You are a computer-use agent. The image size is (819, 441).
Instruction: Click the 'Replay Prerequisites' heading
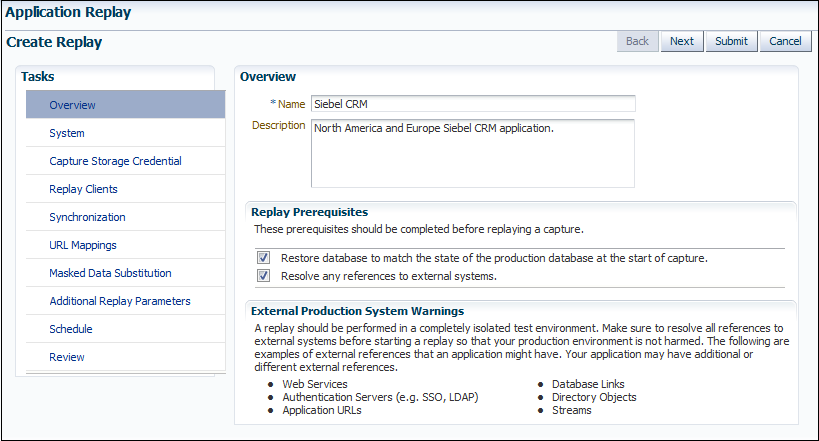[309, 212]
